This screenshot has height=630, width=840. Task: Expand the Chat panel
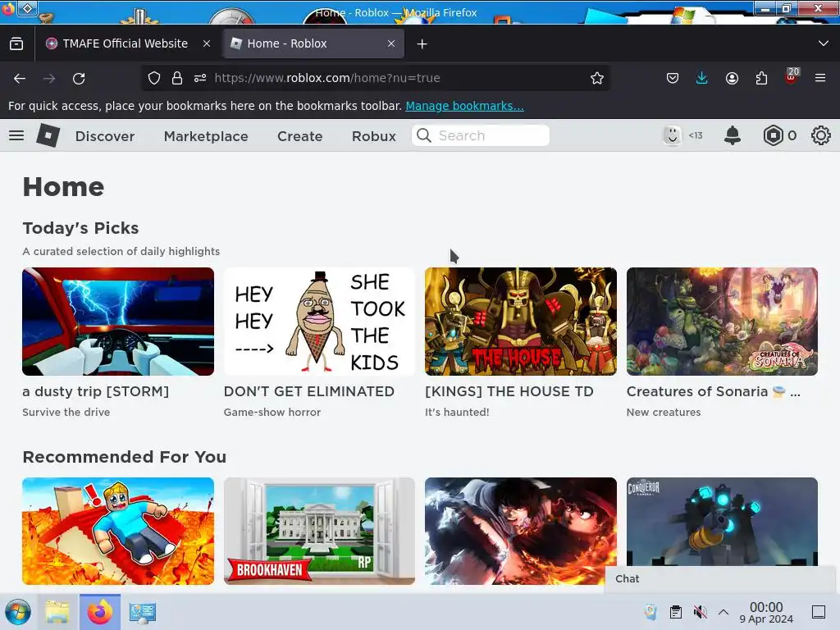click(x=722, y=579)
